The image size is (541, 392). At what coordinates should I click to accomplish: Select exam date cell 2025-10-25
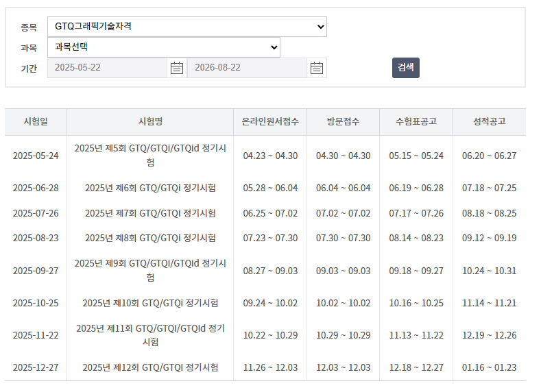[x=36, y=303]
